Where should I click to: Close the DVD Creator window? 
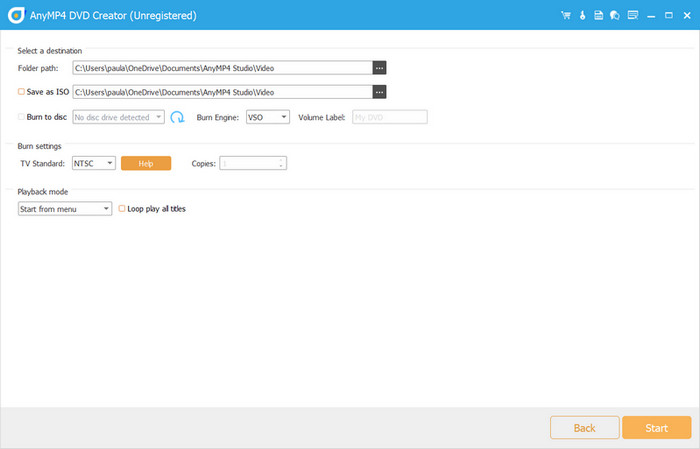tap(687, 16)
